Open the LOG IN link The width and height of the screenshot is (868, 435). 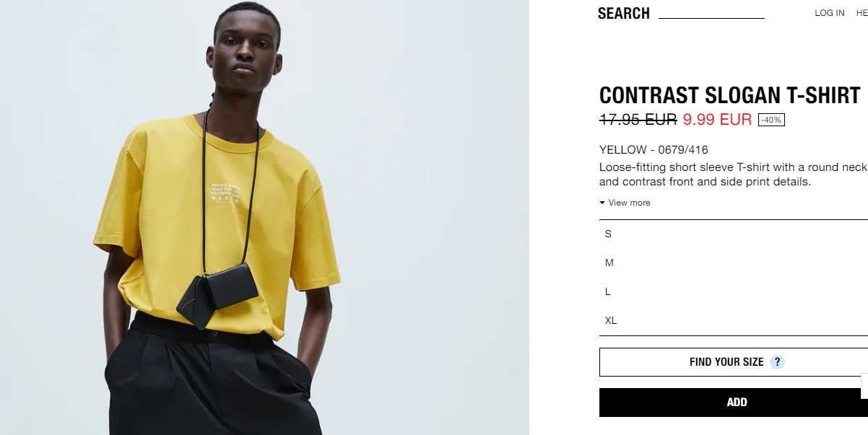coord(829,13)
